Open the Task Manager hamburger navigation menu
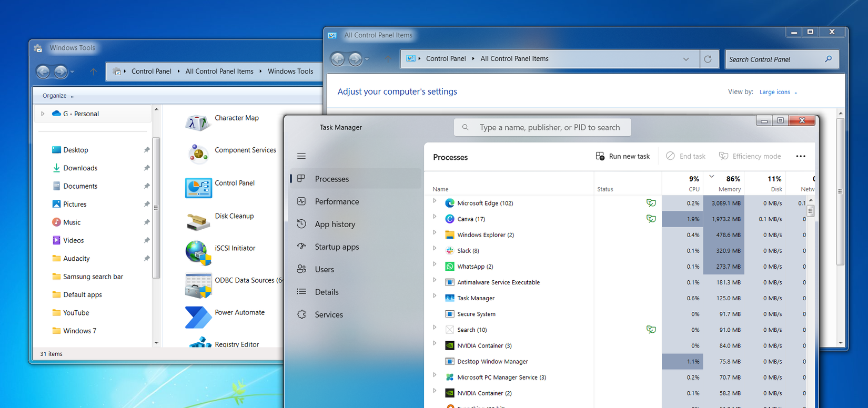 301,156
